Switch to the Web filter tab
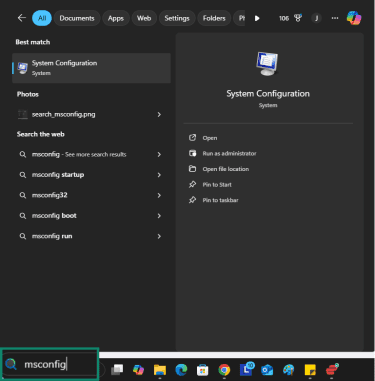The image size is (375, 381). pyautogui.click(x=144, y=18)
